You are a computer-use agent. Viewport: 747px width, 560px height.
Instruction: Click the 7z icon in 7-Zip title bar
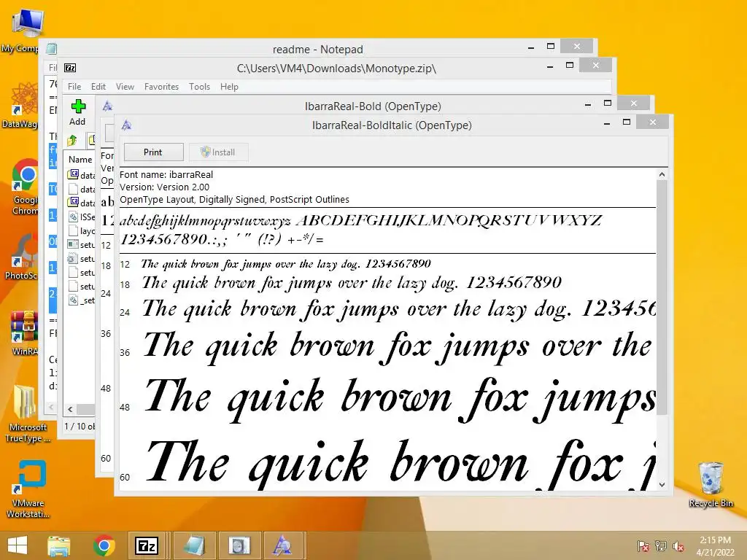70,68
